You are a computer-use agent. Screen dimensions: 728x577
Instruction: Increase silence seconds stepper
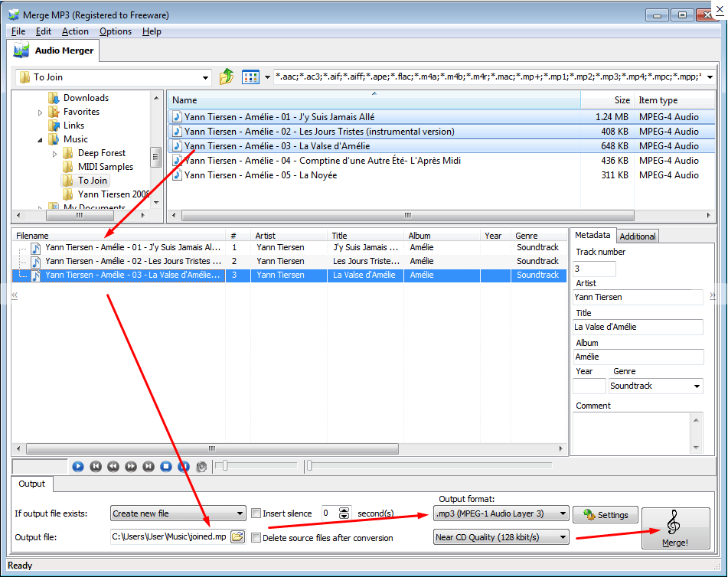pos(344,510)
